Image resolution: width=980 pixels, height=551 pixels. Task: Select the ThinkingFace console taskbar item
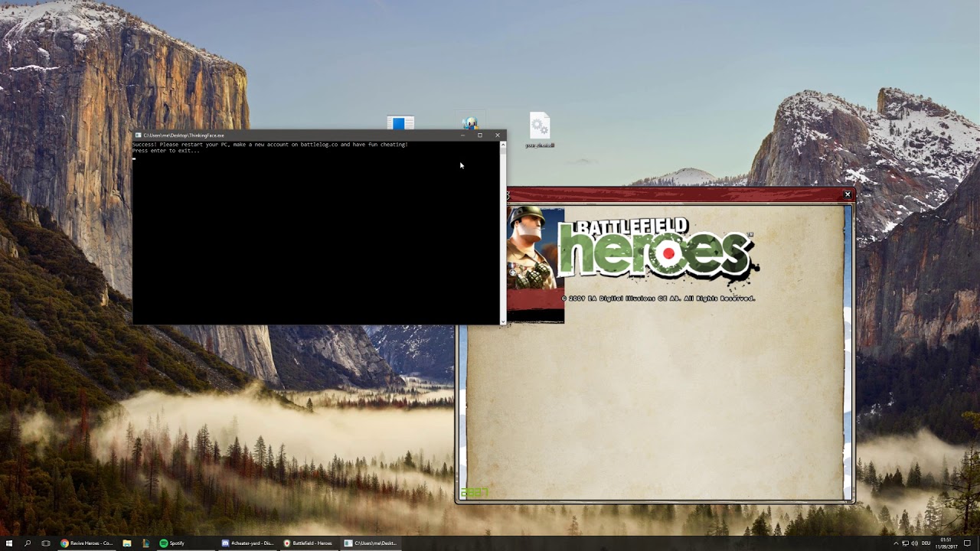[371, 543]
